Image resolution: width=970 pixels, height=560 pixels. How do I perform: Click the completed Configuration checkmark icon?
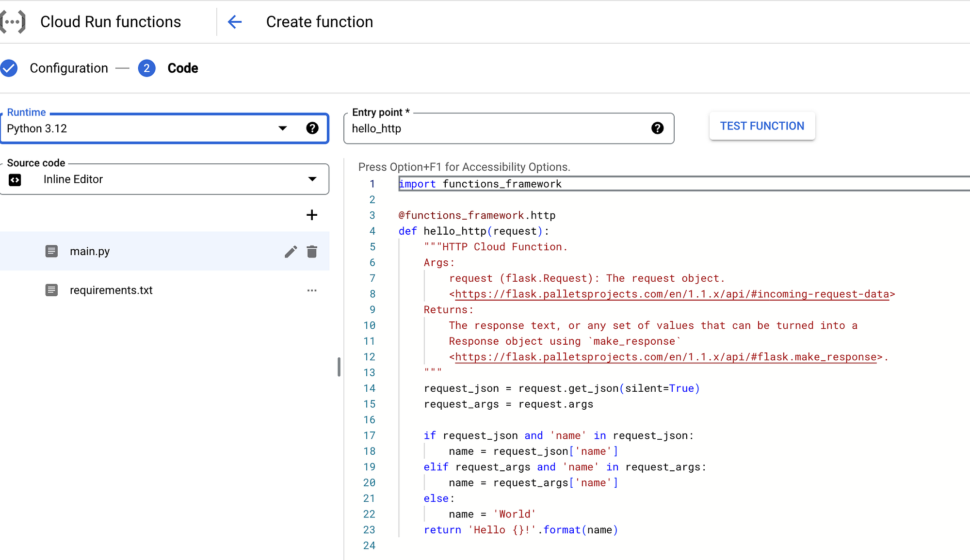9,68
